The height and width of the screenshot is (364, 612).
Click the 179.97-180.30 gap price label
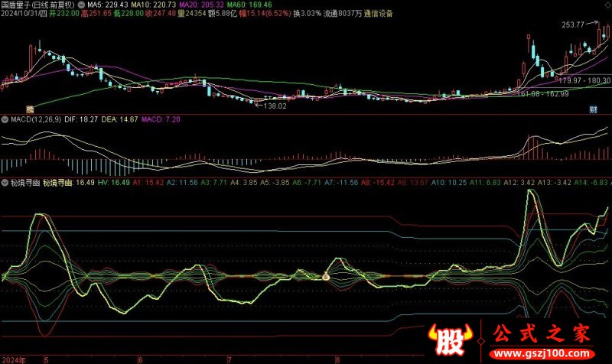click(584, 80)
